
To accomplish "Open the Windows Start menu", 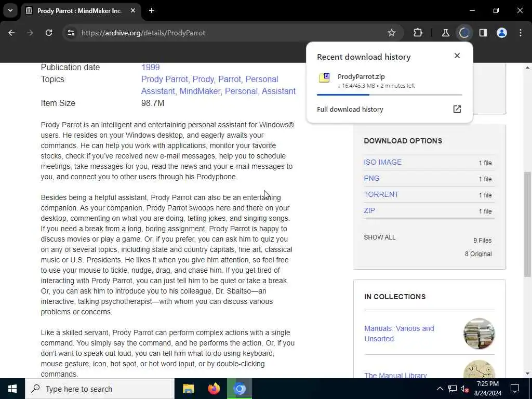I will point(12,389).
